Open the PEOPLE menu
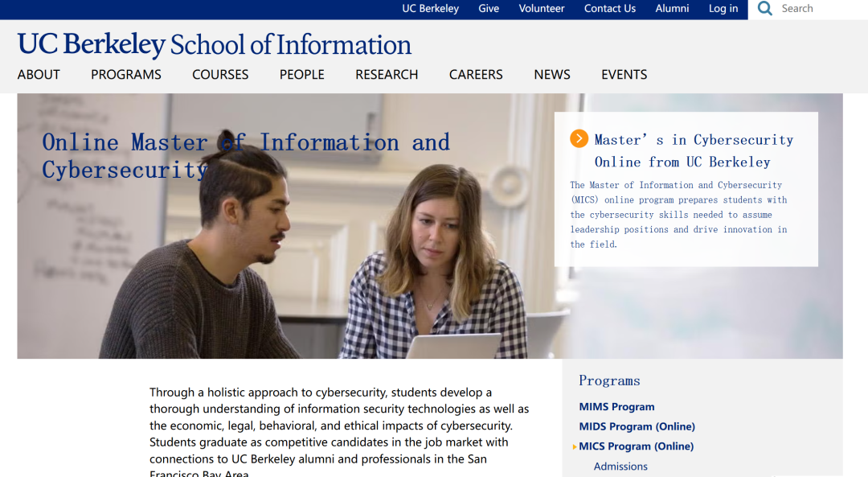The image size is (868, 477). pos(301,74)
